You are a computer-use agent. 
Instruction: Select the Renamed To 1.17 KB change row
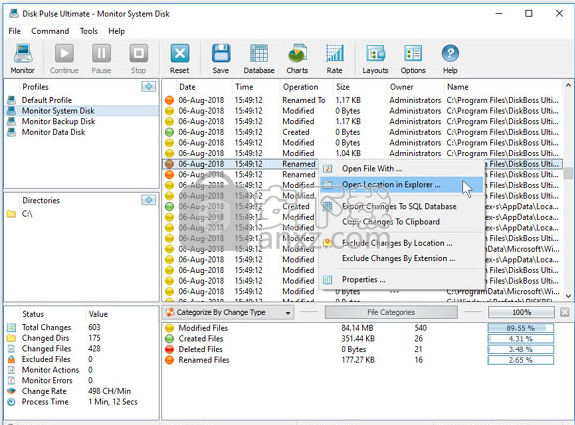coord(361,100)
